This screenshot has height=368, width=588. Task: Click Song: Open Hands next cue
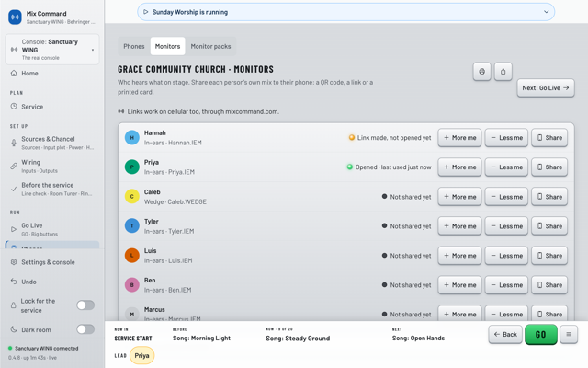tap(418, 338)
